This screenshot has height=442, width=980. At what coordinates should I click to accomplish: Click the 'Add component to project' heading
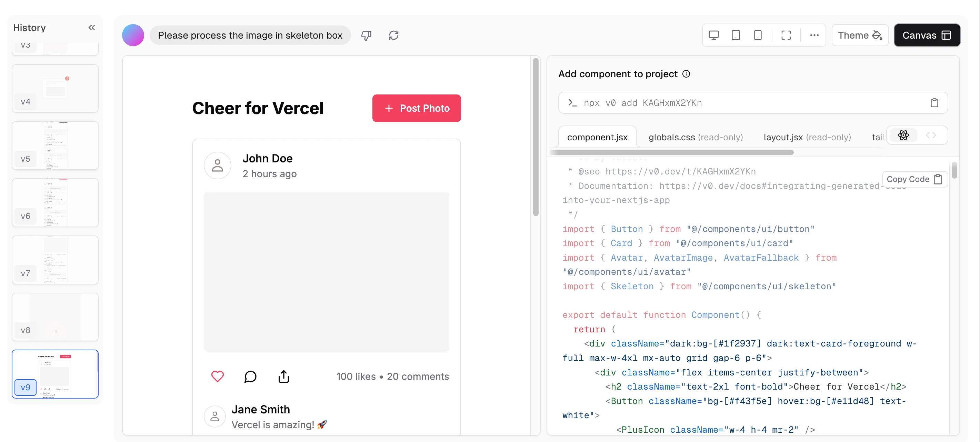click(x=618, y=74)
